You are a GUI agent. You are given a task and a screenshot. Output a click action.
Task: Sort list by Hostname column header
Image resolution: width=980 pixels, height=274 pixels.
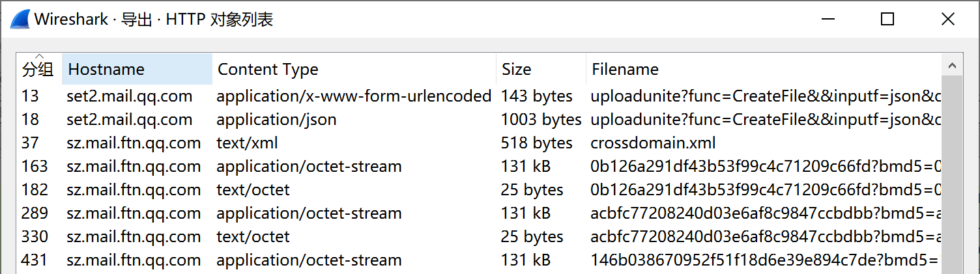(137, 69)
